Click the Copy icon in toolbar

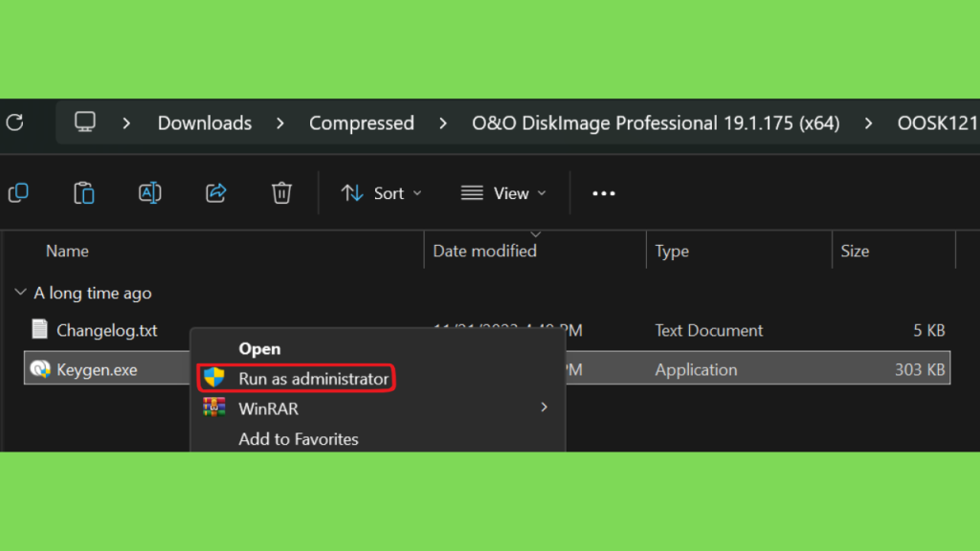(19, 193)
